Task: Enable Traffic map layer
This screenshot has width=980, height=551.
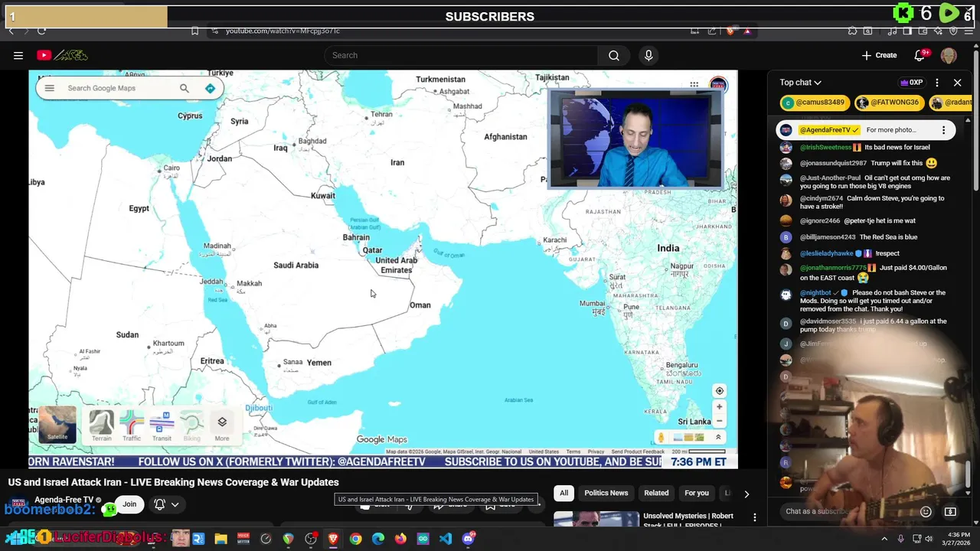Action: (x=132, y=426)
